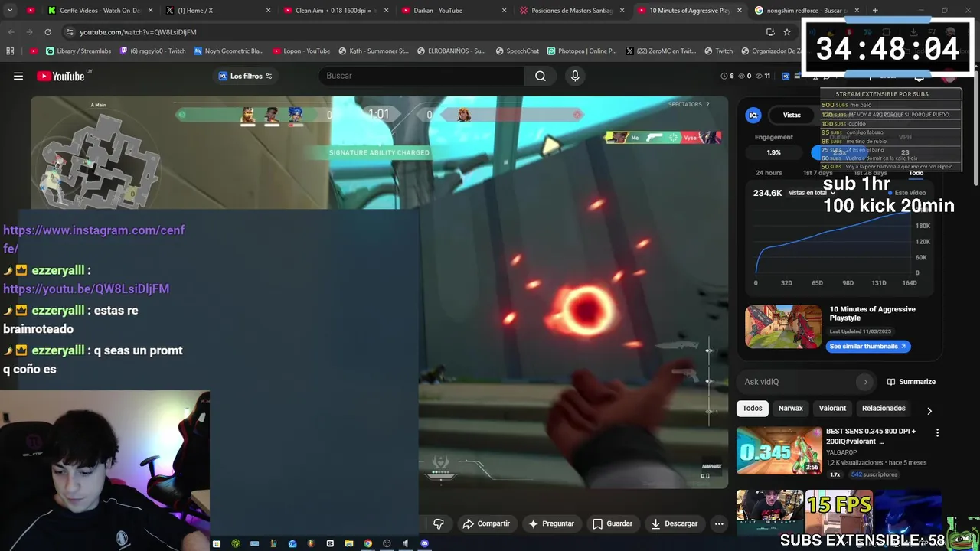
Task: Open the File Explorer taskbar icon
Action: [x=349, y=543]
